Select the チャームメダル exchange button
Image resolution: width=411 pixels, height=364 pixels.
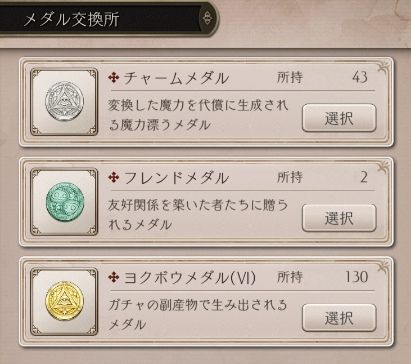[339, 118]
